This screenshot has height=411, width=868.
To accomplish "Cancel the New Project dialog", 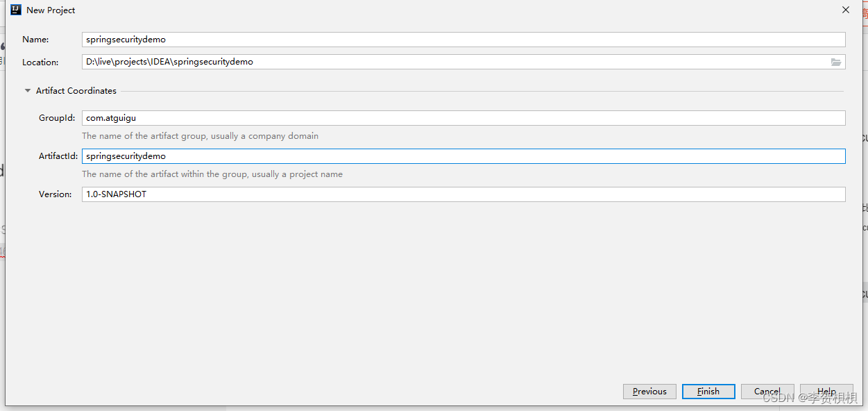I will tap(767, 392).
